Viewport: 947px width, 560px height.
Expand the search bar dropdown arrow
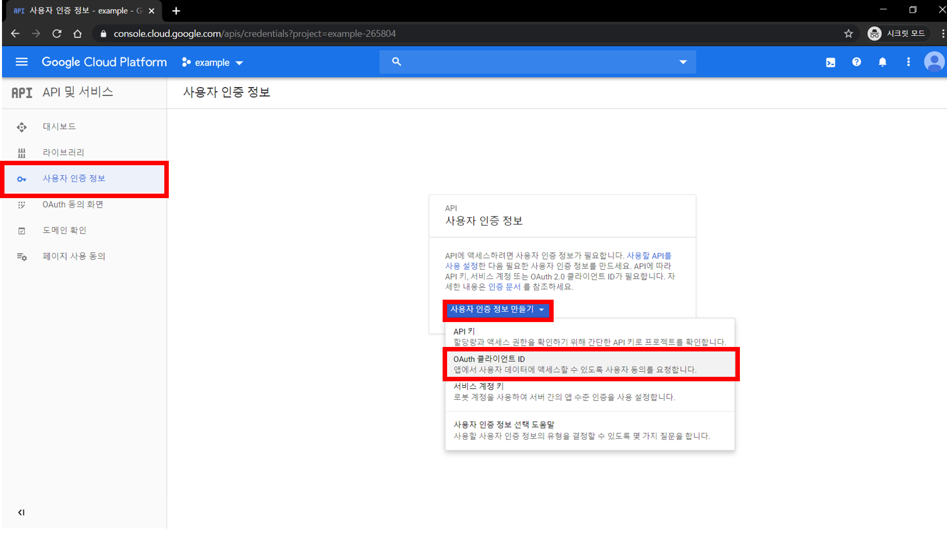[x=683, y=62]
